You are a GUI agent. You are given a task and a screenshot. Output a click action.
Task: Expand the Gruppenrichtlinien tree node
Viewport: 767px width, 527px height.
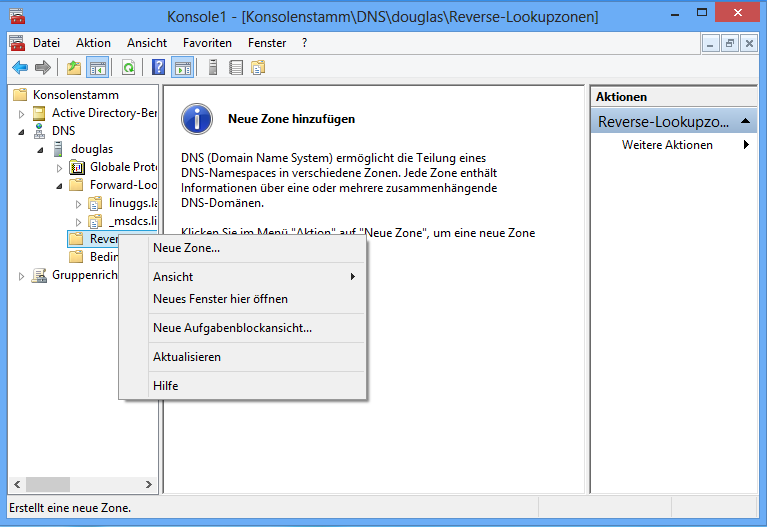point(21,275)
